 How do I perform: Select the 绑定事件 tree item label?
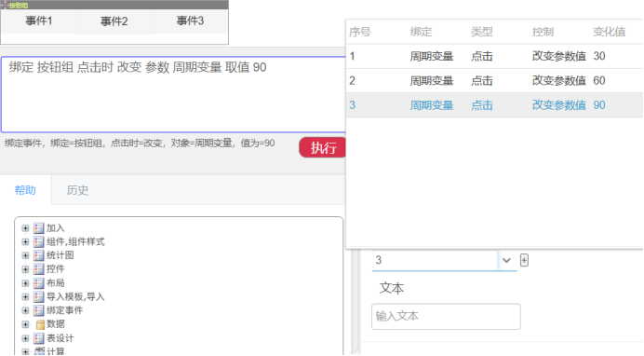(x=64, y=310)
